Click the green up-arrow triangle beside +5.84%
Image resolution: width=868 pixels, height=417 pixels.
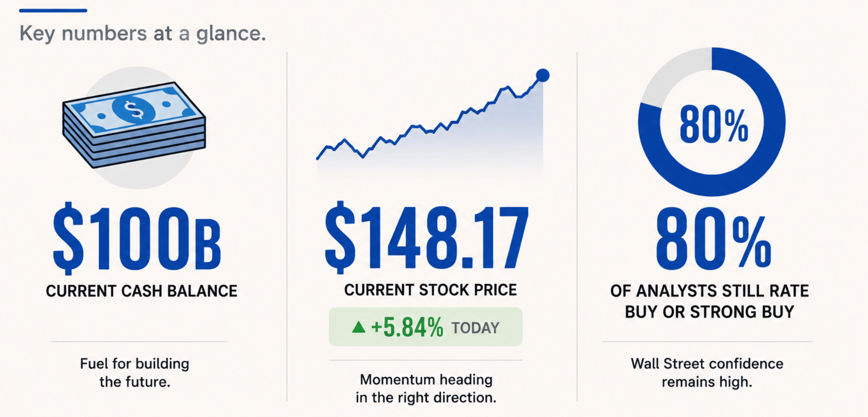[x=358, y=327]
